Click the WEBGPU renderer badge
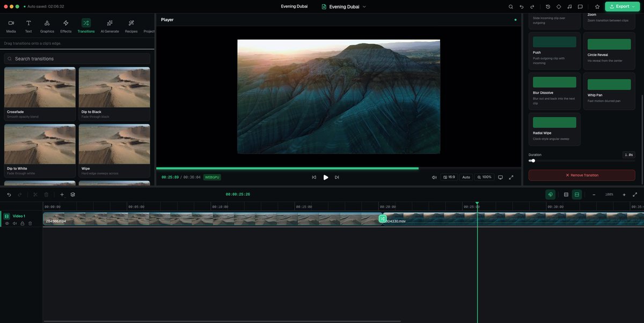Screen dimensions: 644x323 212,177
